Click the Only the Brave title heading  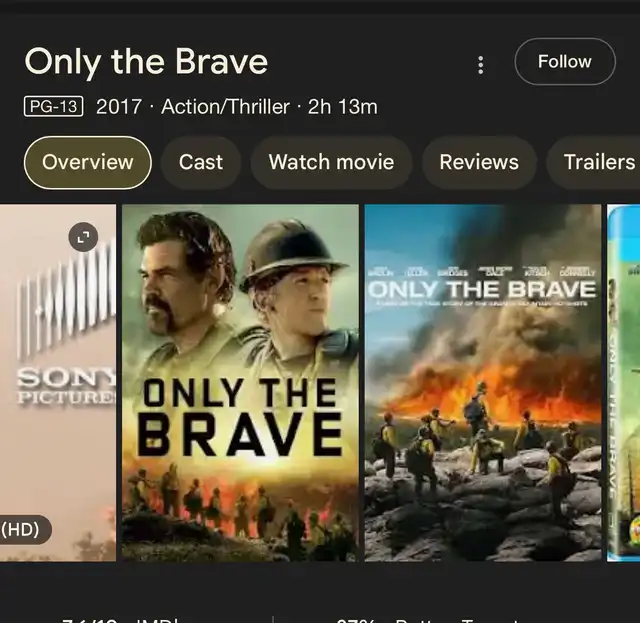(146, 62)
